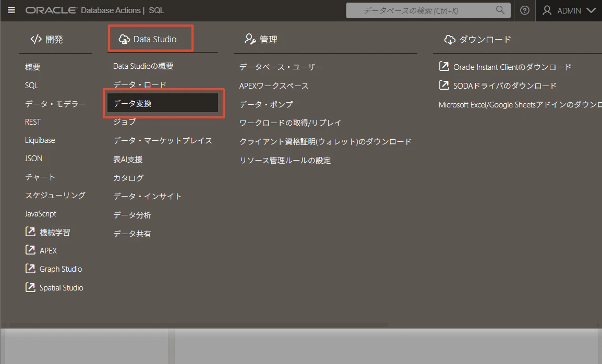602x364 pixels.
Task: Open Liquibase menu item
Action: (x=40, y=140)
